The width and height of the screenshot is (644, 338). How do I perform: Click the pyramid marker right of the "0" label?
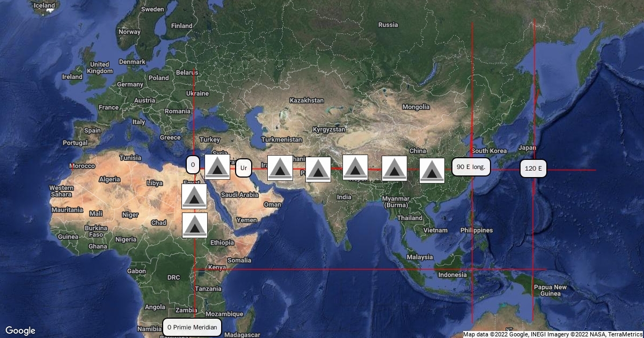pyautogui.click(x=217, y=167)
